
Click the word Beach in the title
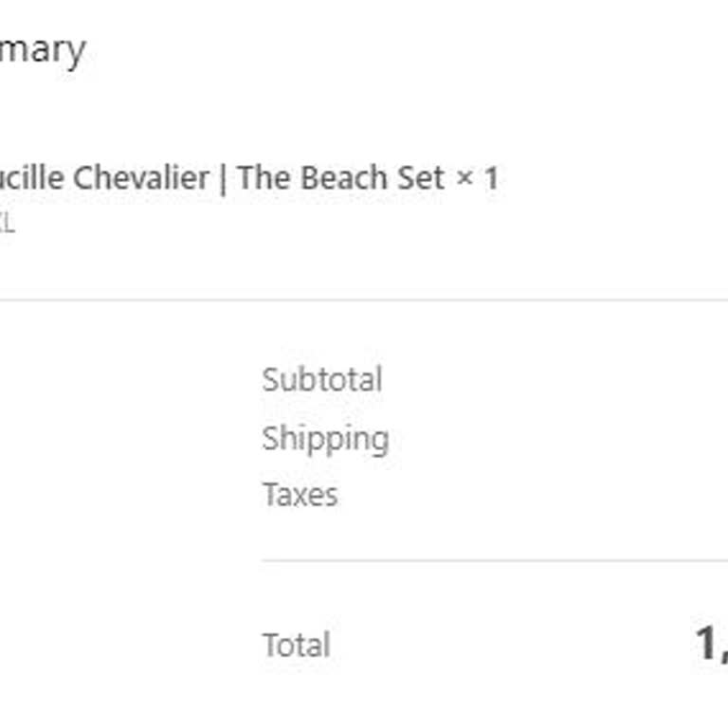click(x=346, y=177)
